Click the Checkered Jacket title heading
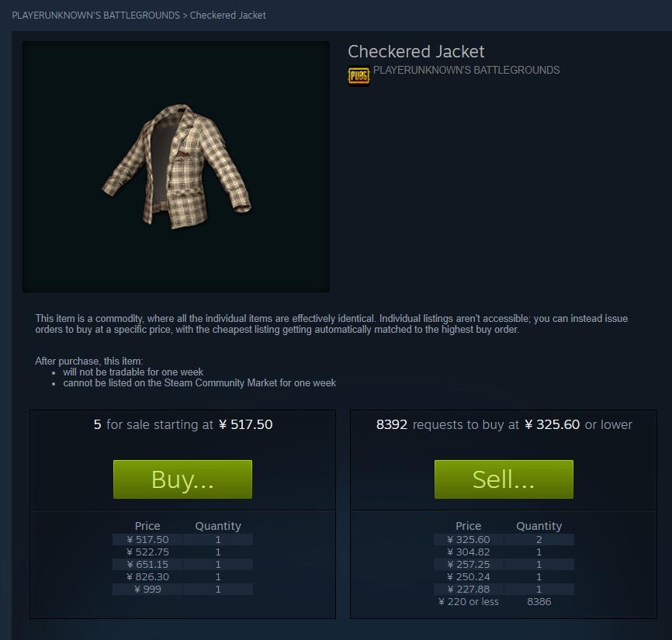672x640 pixels. pyautogui.click(x=416, y=52)
